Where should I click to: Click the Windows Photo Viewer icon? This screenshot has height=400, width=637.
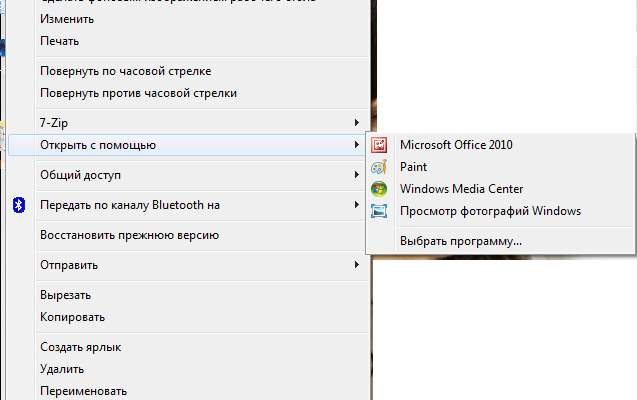[x=379, y=211]
